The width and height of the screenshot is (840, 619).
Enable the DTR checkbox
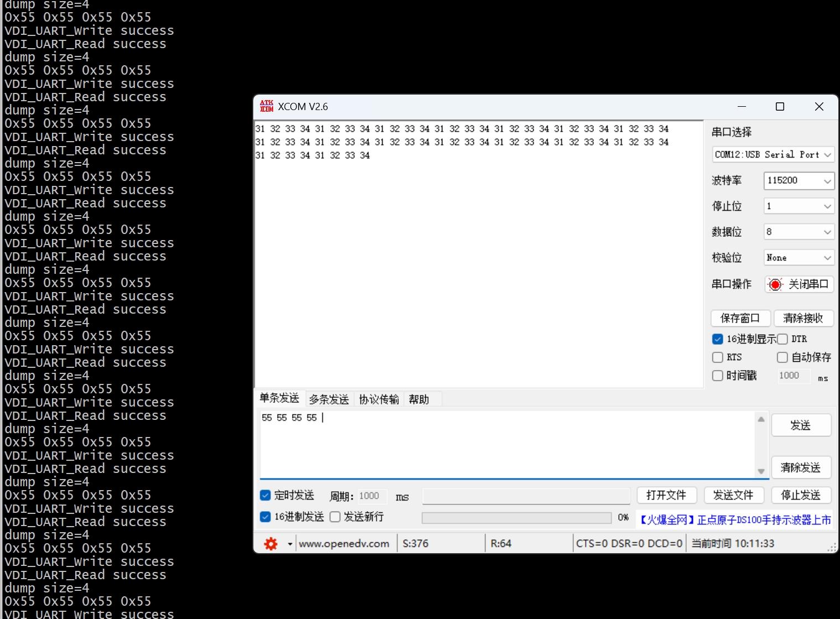[782, 339]
